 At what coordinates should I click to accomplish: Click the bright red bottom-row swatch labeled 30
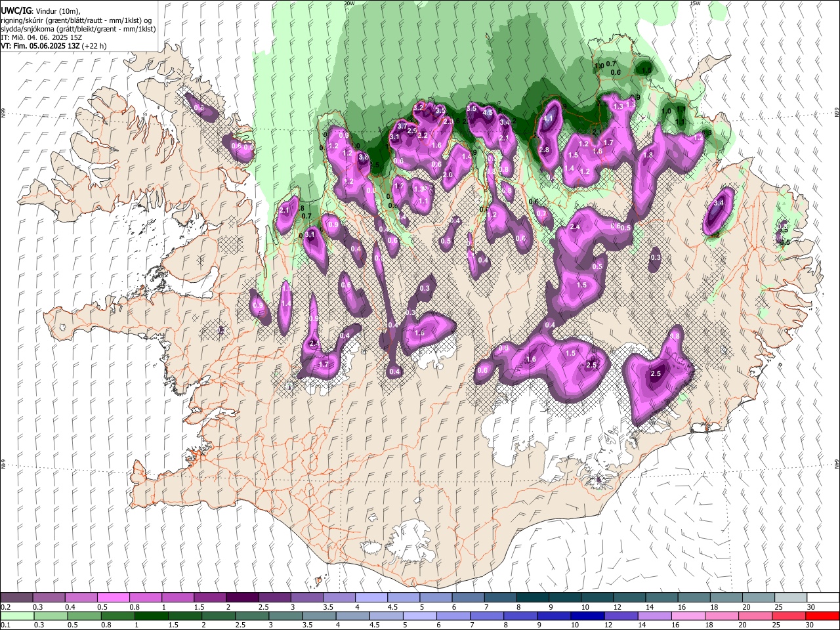pyautogui.click(x=822, y=616)
